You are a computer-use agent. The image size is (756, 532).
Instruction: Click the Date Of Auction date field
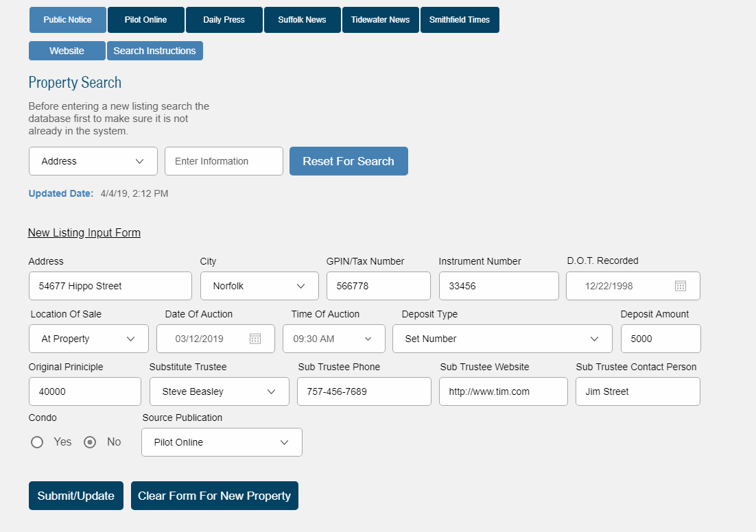[x=215, y=339]
